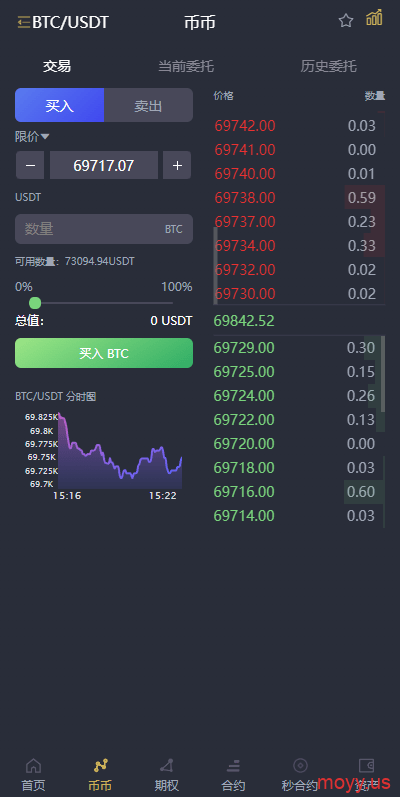Screen dimensions: 400x797
Task: Increase price with the plus button
Action: [x=177, y=165]
